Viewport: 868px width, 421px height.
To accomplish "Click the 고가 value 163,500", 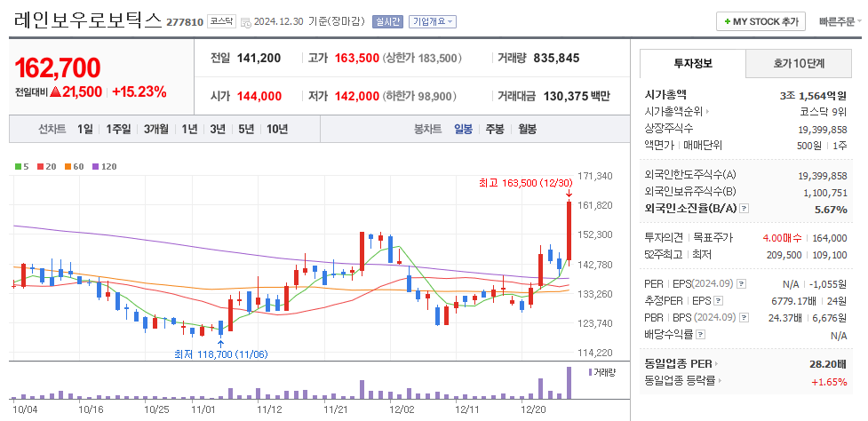I will point(357,58).
